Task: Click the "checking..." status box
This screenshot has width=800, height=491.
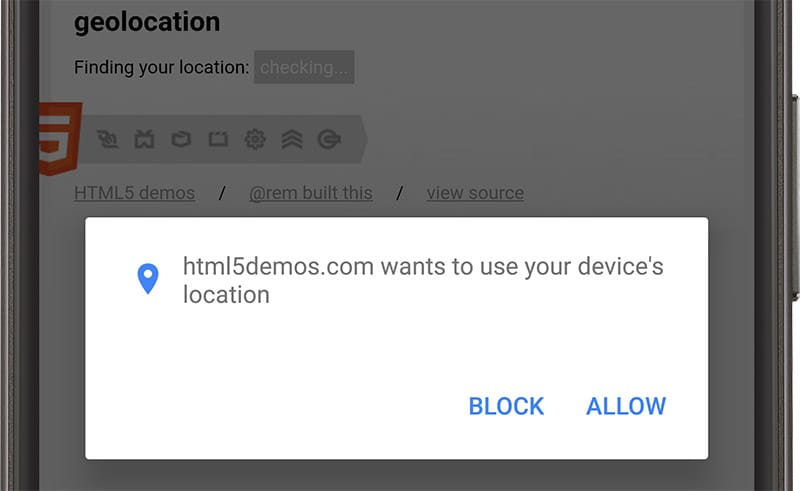Action: click(304, 68)
